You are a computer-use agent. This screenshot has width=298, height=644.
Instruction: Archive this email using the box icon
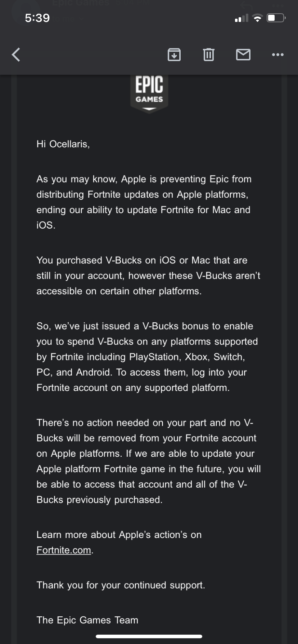coord(174,55)
